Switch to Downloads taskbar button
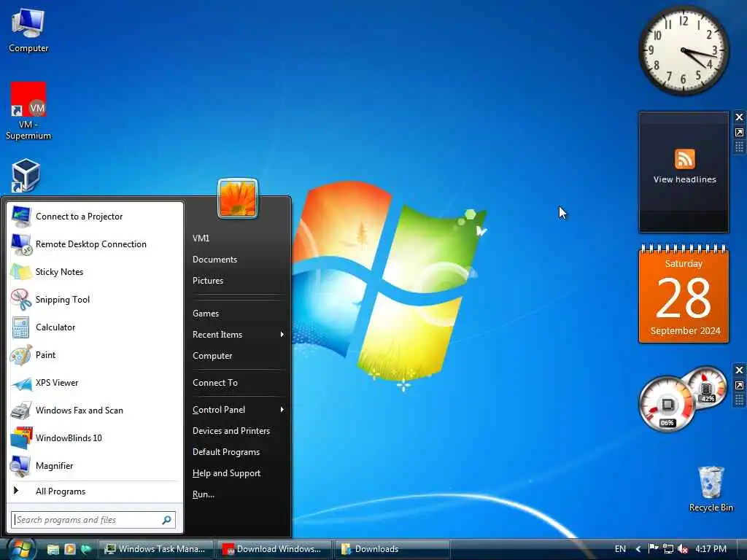This screenshot has width=747, height=560. coord(392,549)
